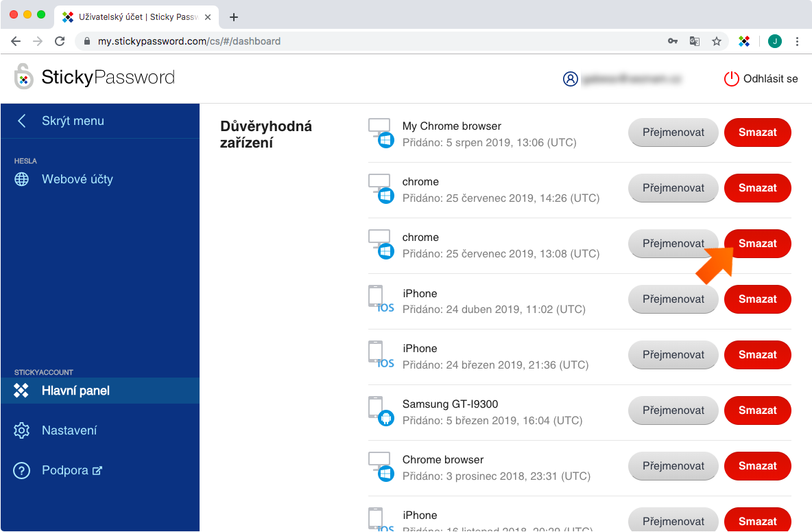Rename iPhone added 24 březen 2019
812x532 pixels.
[673, 355]
